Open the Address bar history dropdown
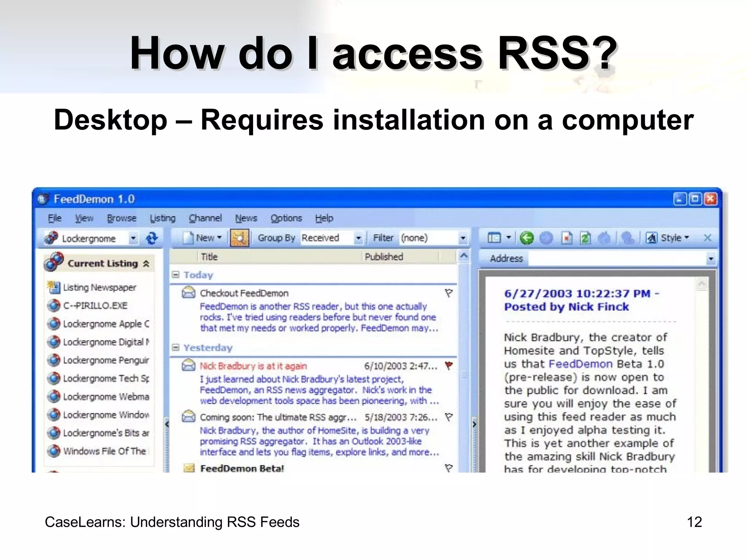Screen dimensions: 747x560 (x=711, y=259)
